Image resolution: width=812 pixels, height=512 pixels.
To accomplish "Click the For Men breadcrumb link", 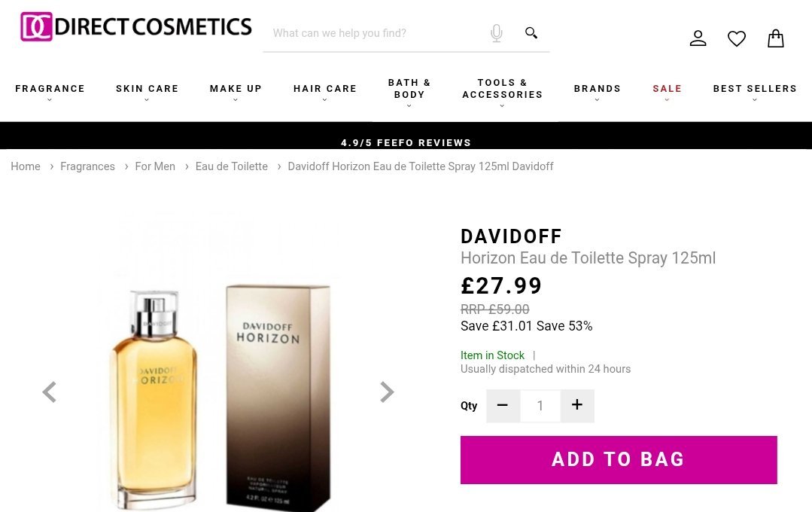I will [x=155, y=166].
